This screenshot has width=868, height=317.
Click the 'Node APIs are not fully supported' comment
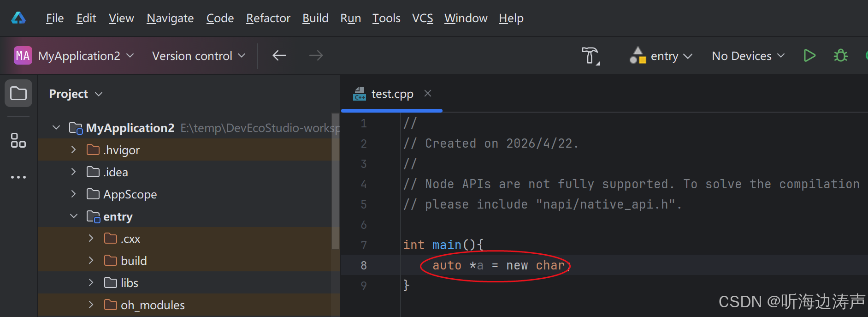click(x=631, y=184)
